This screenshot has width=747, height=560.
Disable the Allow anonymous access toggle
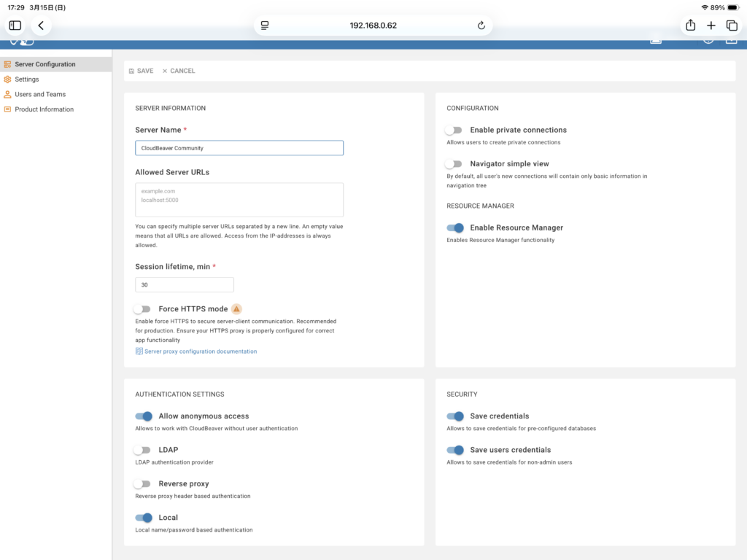144,416
